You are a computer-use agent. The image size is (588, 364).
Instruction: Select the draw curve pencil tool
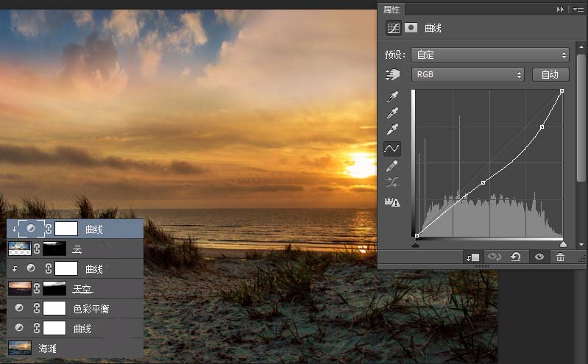(x=392, y=165)
